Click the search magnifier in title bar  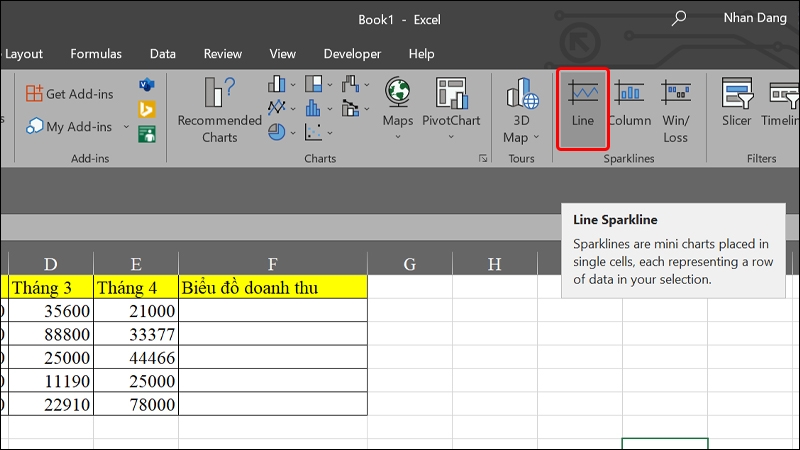point(678,18)
